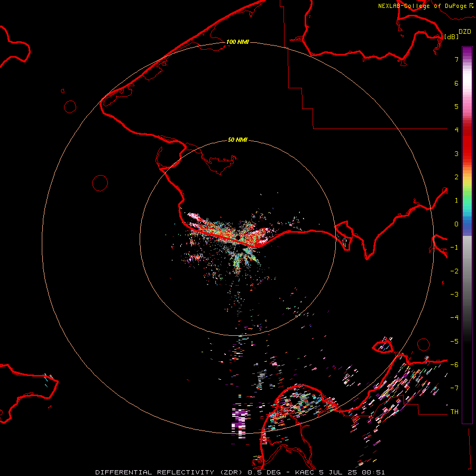Click the 1 value on the dB scale
Image resolution: width=476 pixels, height=476 pixels.
[x=456, y=200]
